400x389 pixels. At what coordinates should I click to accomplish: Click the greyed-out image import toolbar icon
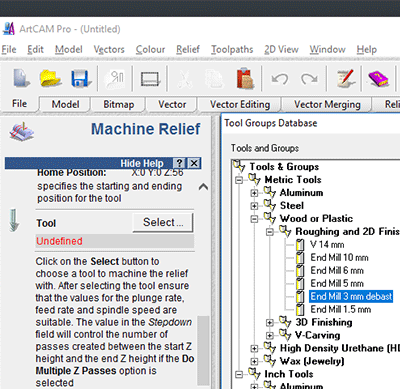pos(114,79)
